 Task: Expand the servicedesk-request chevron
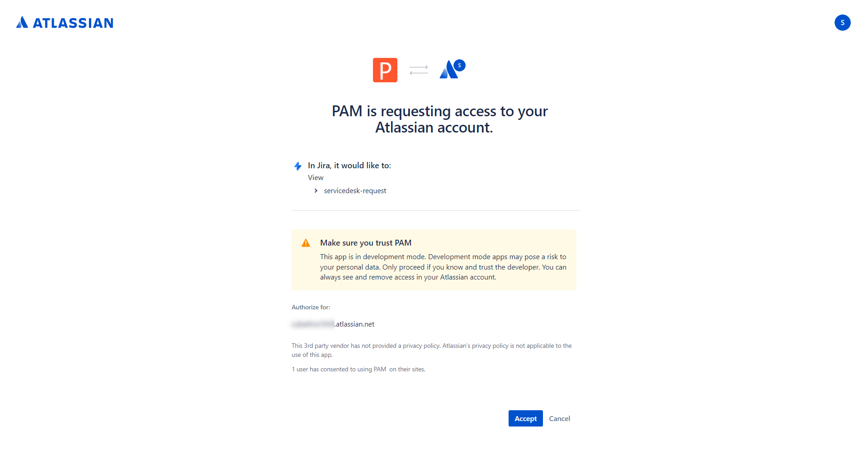pyautogui.click(x=316, y=191)
